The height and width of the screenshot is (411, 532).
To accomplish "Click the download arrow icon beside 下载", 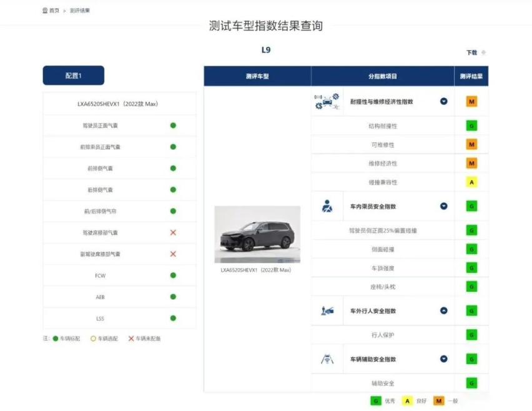I will pos(483,52).
